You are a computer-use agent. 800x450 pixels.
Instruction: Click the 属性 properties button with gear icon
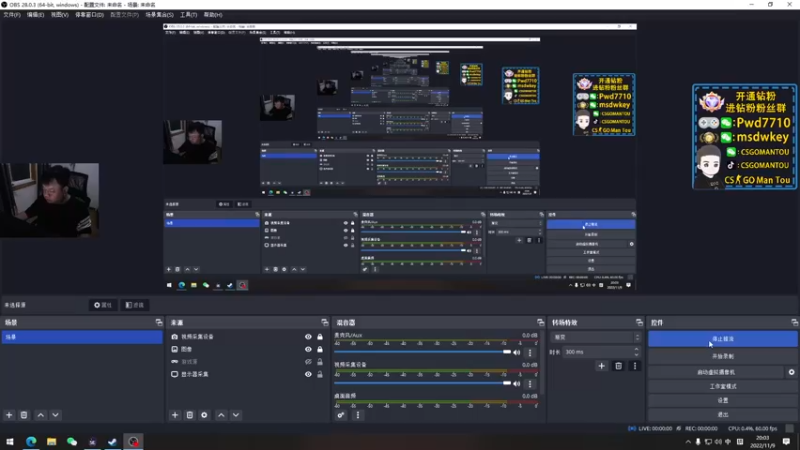103,305
